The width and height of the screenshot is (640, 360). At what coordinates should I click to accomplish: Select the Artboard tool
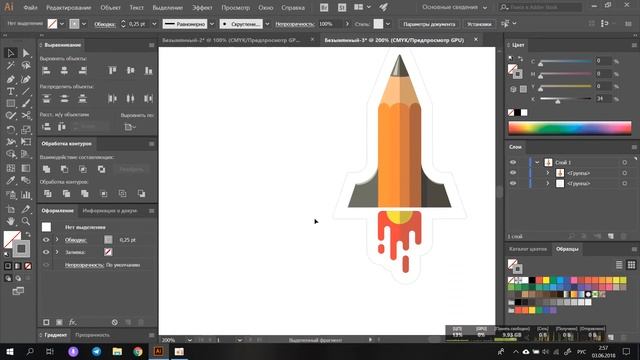[11, 209]
